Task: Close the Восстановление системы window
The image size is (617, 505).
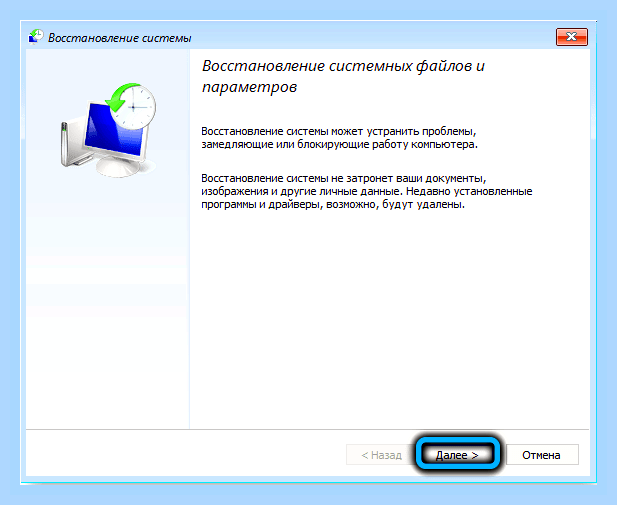Action: click(571, 37)
